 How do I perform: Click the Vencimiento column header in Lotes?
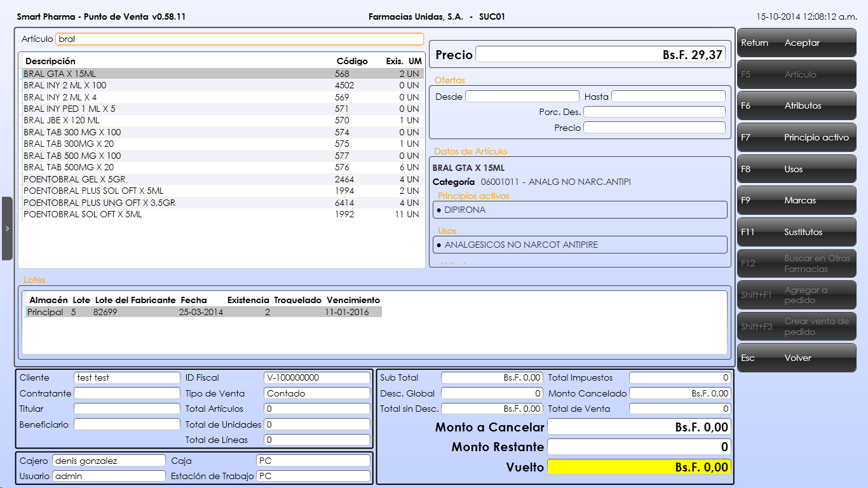point(353,300)
